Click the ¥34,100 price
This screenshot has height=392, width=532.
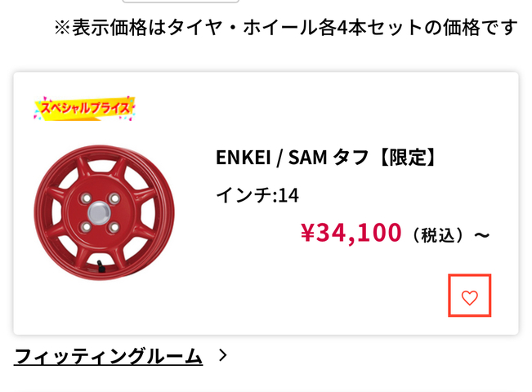point(351,234)
